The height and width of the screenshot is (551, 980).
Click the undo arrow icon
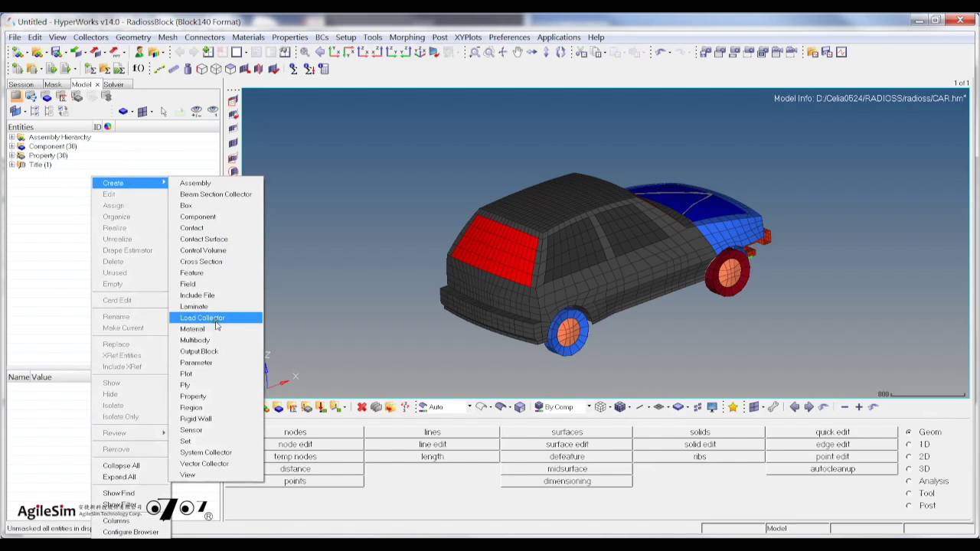coord(660,52)
